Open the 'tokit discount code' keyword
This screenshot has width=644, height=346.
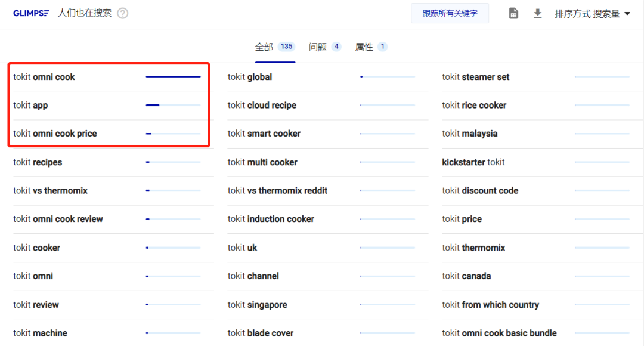pyautogui.click(x=480, y=191)
